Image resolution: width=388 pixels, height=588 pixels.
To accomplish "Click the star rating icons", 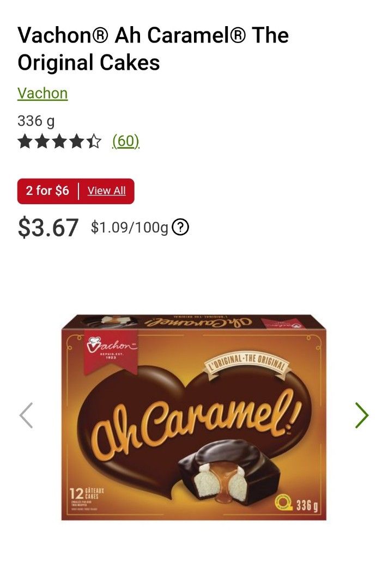I will tap(59, 142).
